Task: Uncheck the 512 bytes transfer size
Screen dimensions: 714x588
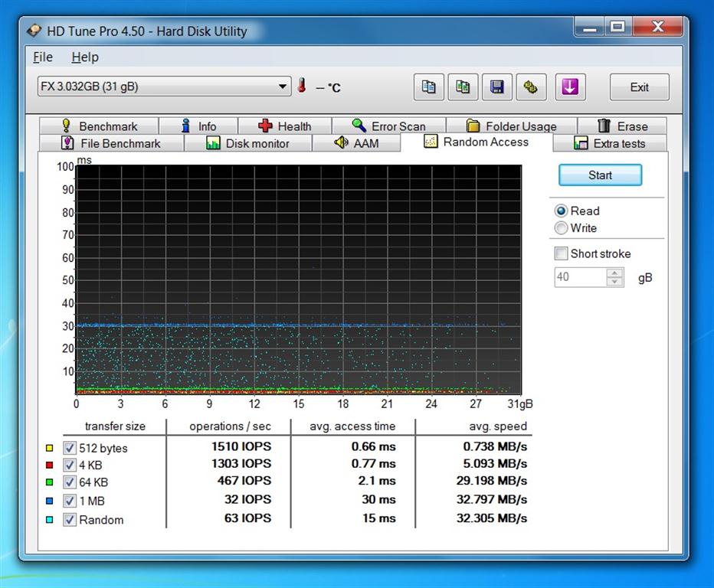Action: click(x=70, y=448)
